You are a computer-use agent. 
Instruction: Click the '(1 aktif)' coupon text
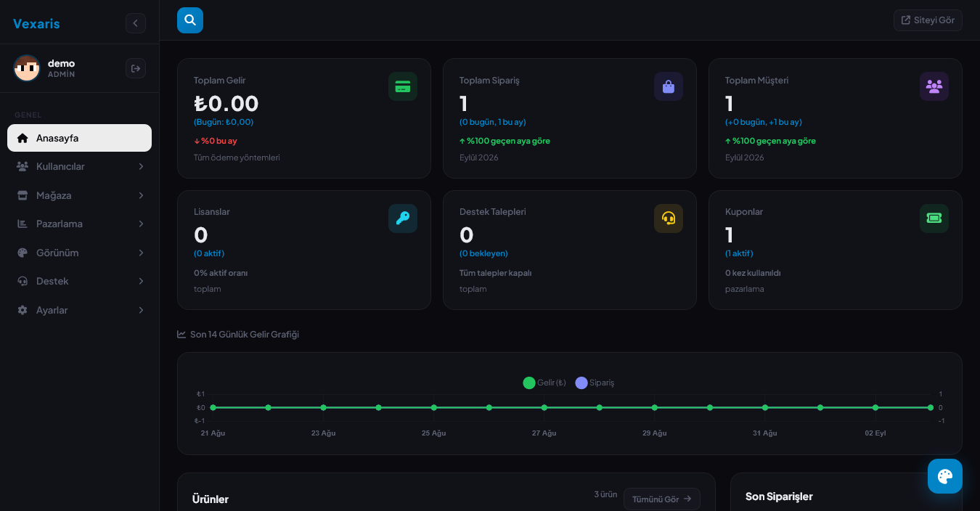[x=739, y=253]
